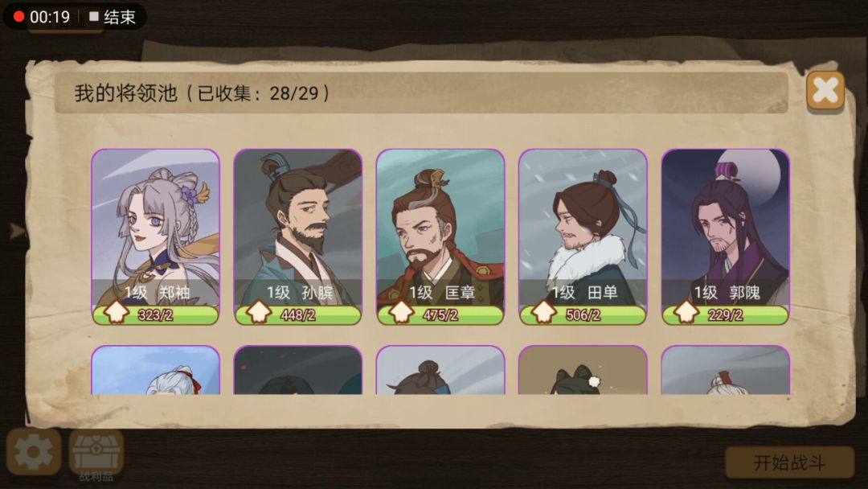Close the general pool panel with X
The image size is (868, 489).
click(x=825, y=90)
